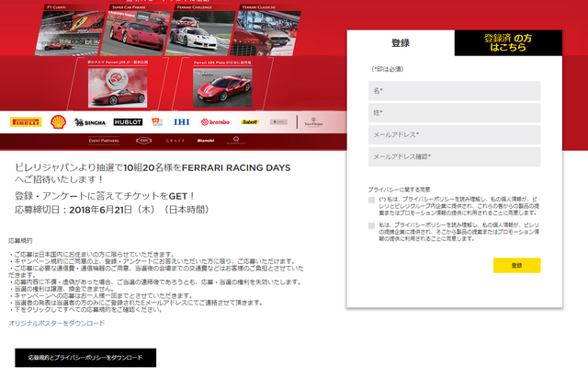Switch to the 登録 tab

(401, 43)
